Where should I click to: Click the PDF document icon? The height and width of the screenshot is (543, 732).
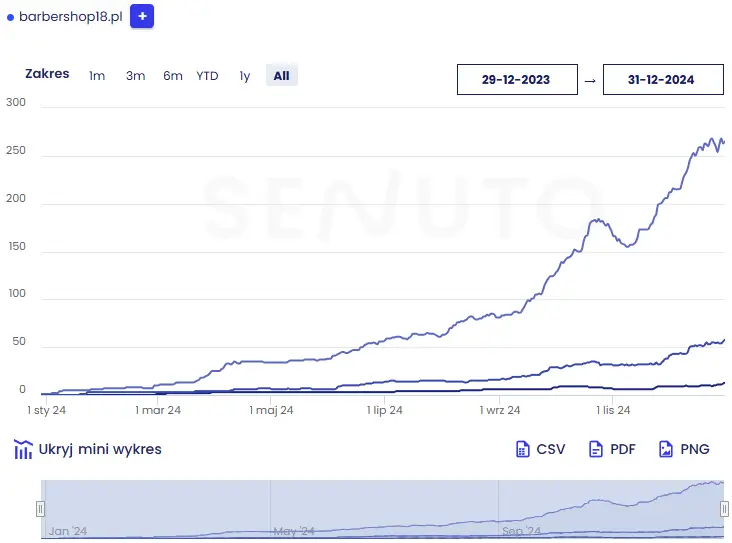596,449
